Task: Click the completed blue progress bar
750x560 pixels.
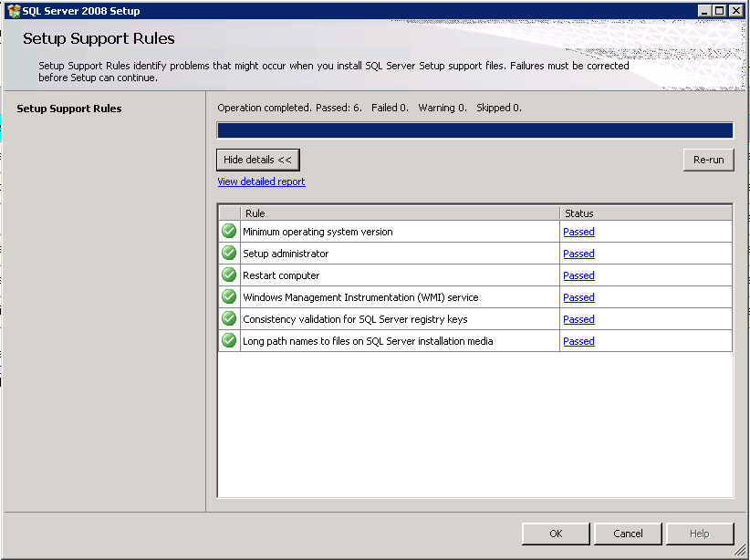Action: point(475,130)
